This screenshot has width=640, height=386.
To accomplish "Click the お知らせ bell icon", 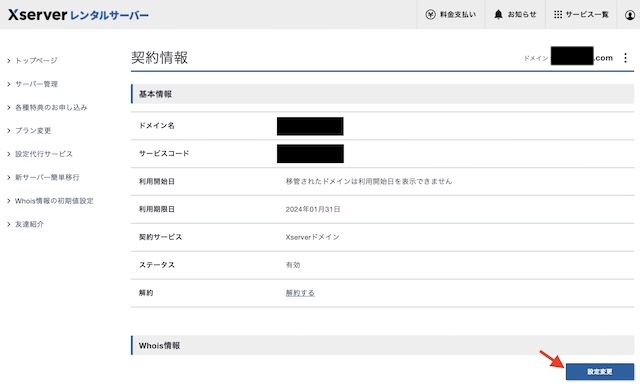I will 498,15.
